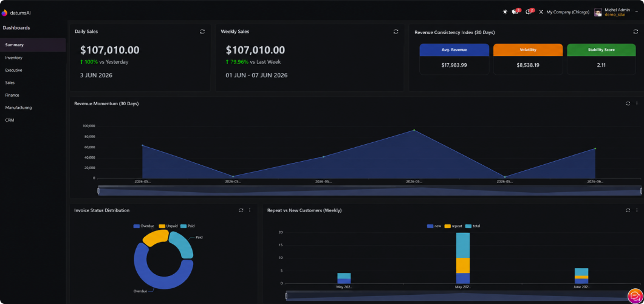
Task: Open the CRM dashboard
Action: click(33, 120)
